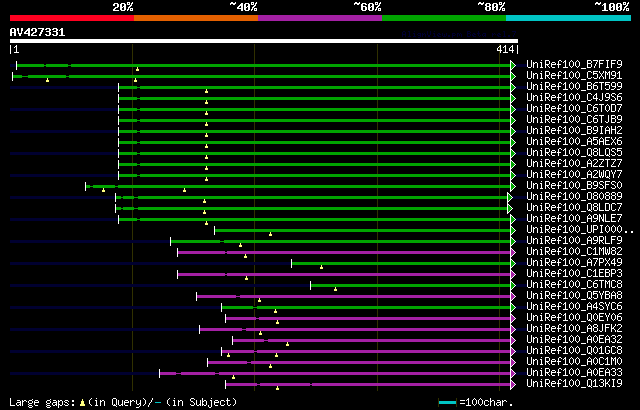Click the UniRef100_Q0EY06 label text

coord(574,318)
